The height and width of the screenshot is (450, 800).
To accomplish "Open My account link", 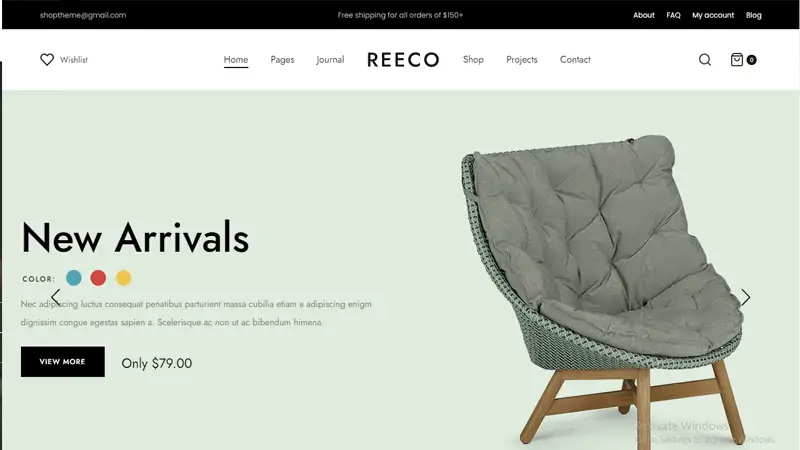I will pos(713,15).
